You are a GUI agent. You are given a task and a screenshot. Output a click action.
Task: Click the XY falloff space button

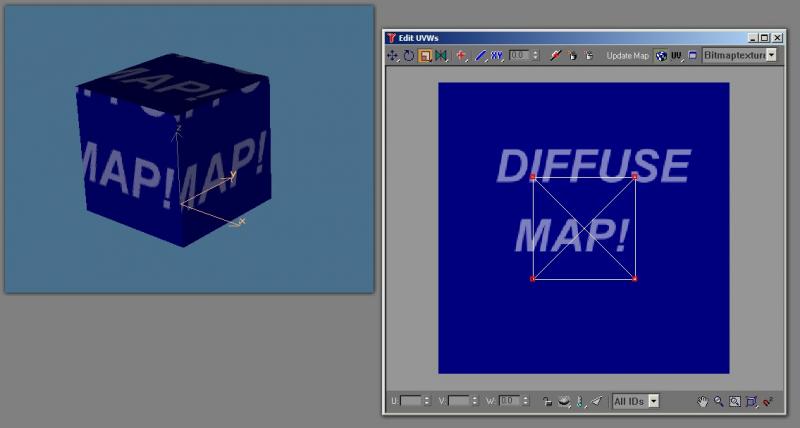(496, 56)
